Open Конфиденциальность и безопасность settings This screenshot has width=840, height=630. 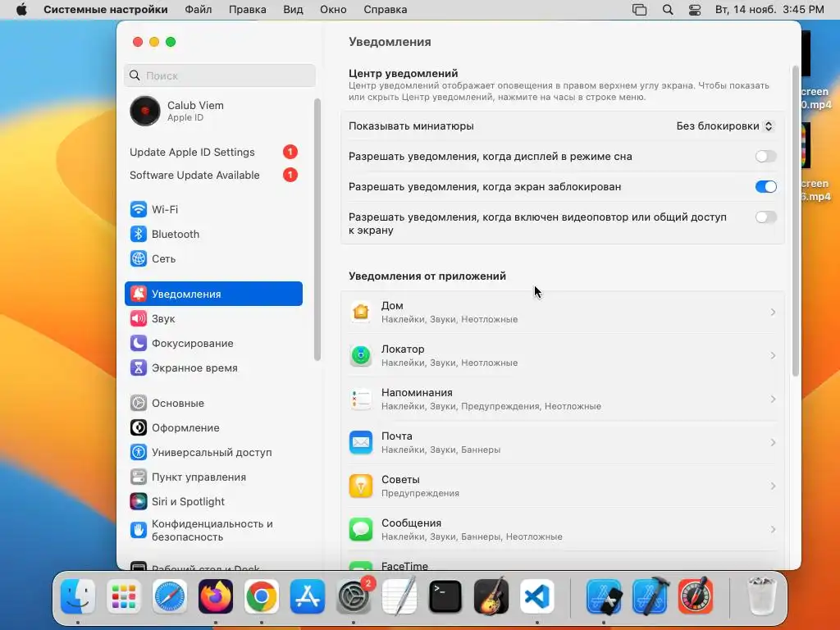click(x=213, y=531)
